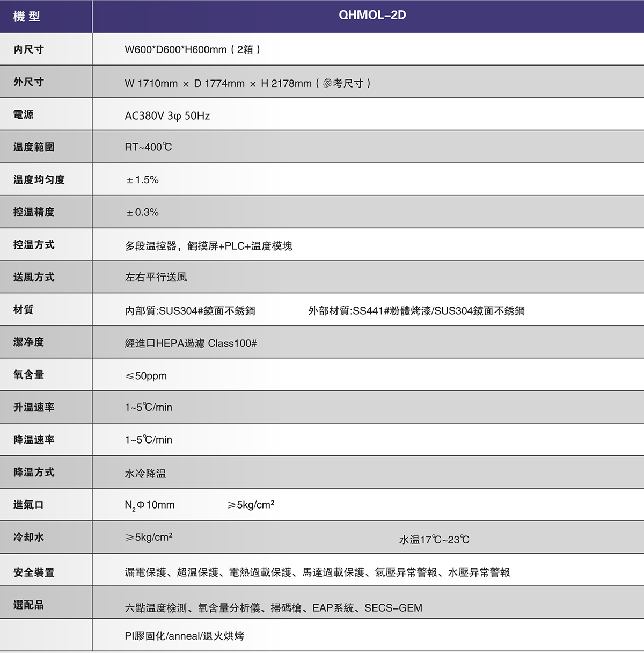Click the N₂ Φ10mm gas inlet value
The image size is (644, 653).
point(150,505)
